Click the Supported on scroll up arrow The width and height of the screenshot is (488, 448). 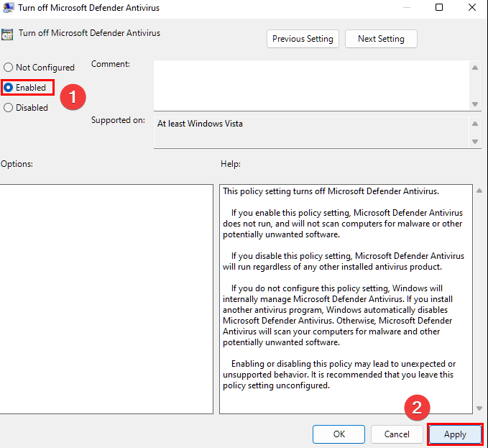point(475,124)
